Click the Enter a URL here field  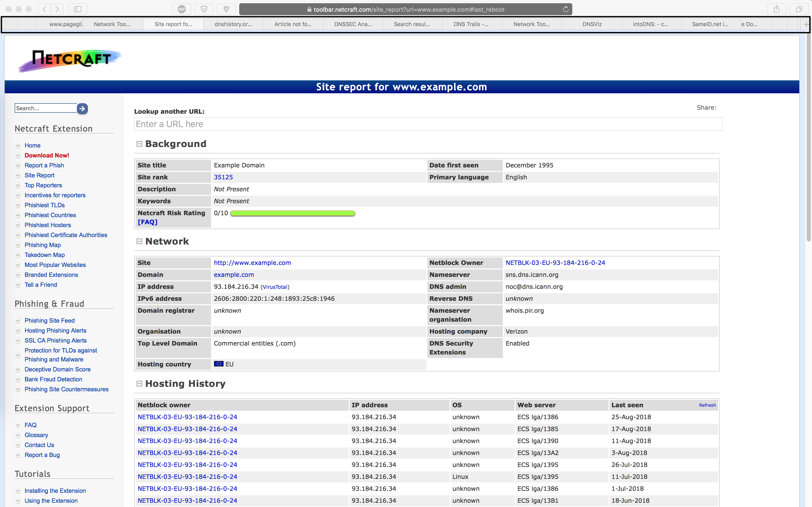[428, 124]
